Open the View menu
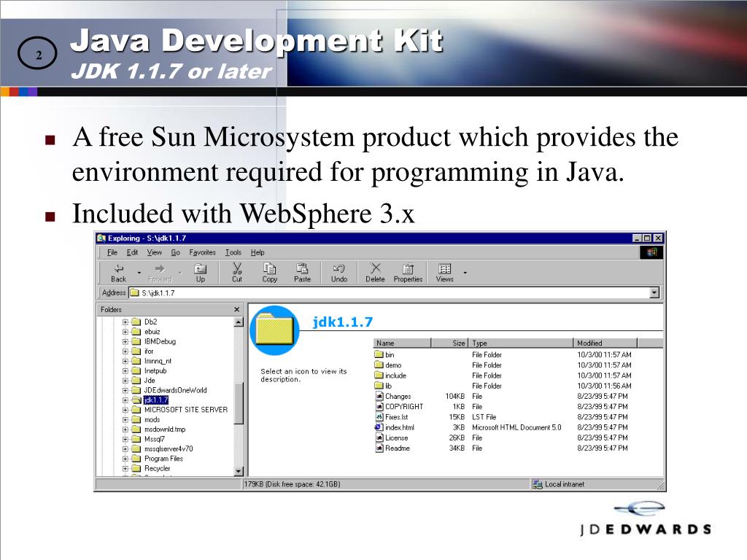 pyautogui.click(x=154, y=252)
